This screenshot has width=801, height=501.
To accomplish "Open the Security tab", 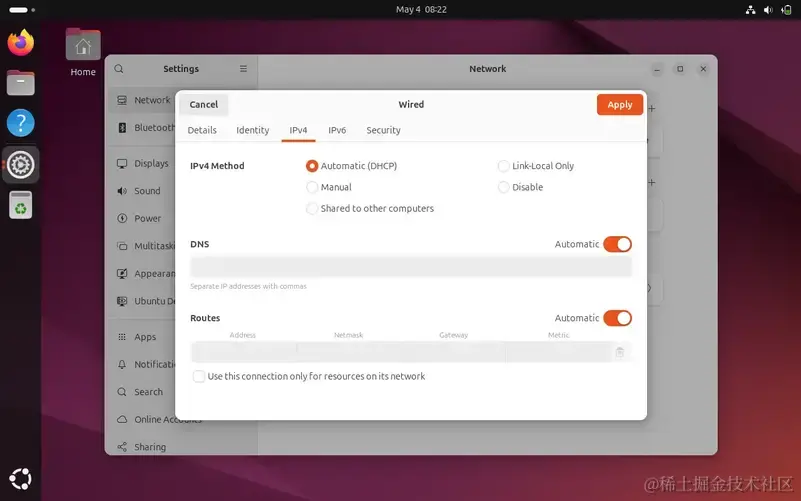I will (x=383, y=130).
